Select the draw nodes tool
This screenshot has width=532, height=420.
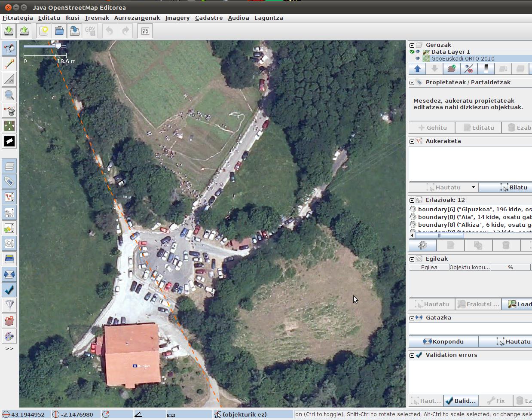[x=9, y=64]
